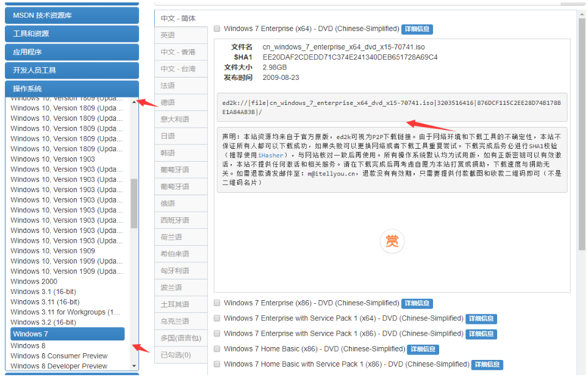The height and width of the screenshot is (377, 588).
Task: Select the 中文 - 香港 language tab
Action: (178, 52)
